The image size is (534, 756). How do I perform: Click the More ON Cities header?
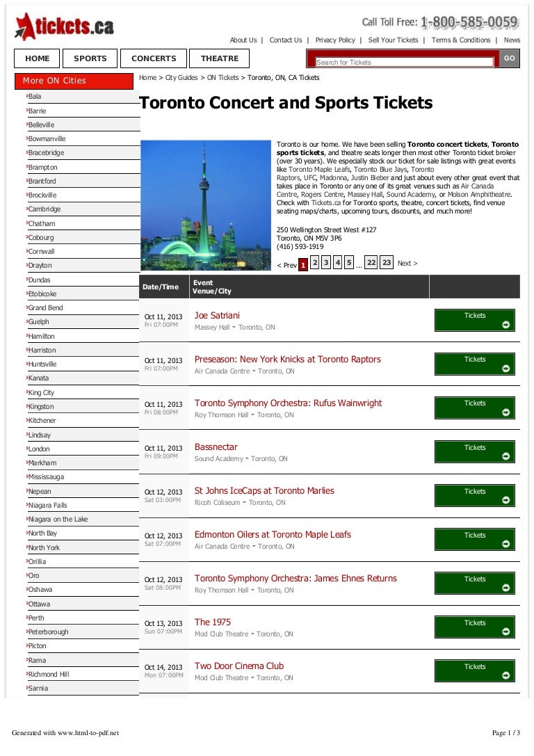click(74, 81)
